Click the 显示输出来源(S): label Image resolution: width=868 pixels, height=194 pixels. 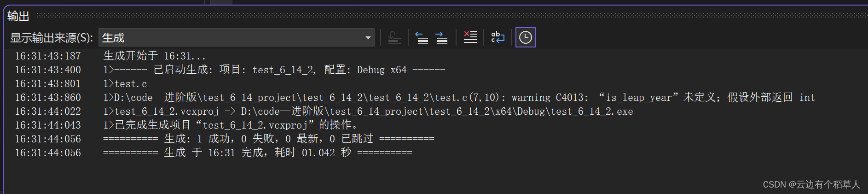click(x=52, y=38)
